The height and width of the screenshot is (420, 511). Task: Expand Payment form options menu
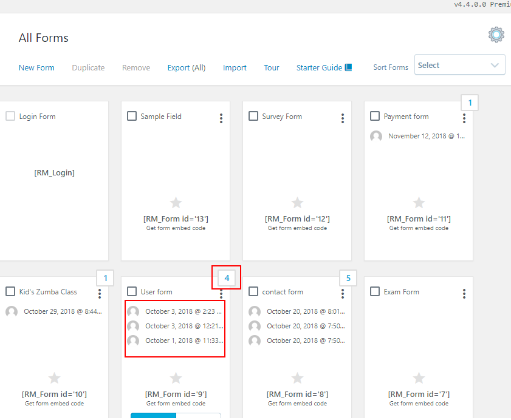(x=464, y=118)
